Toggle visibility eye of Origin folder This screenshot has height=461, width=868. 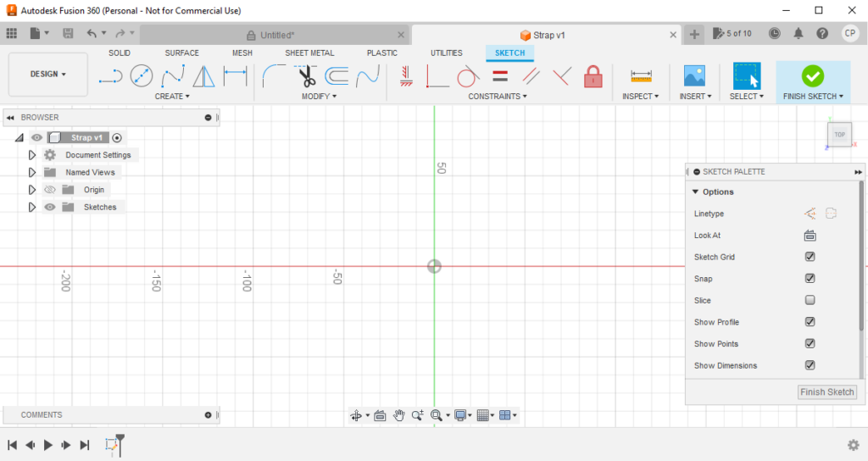point(50,190)
